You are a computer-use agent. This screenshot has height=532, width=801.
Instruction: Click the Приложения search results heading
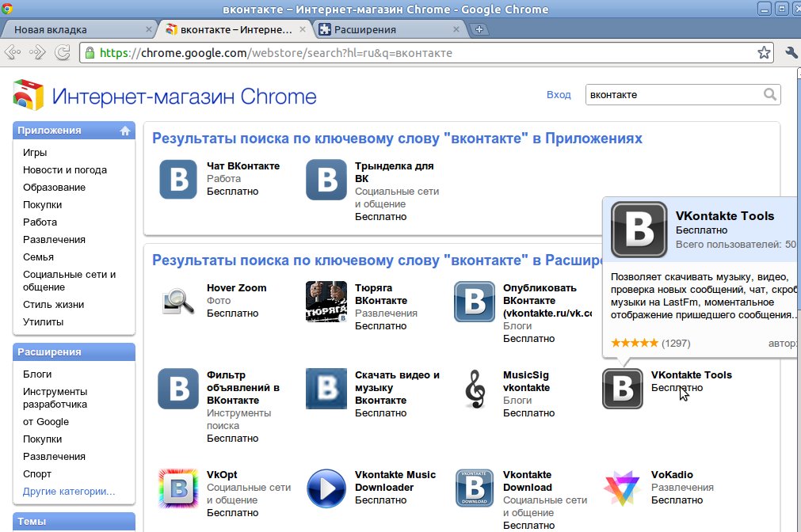coord(397,139)
